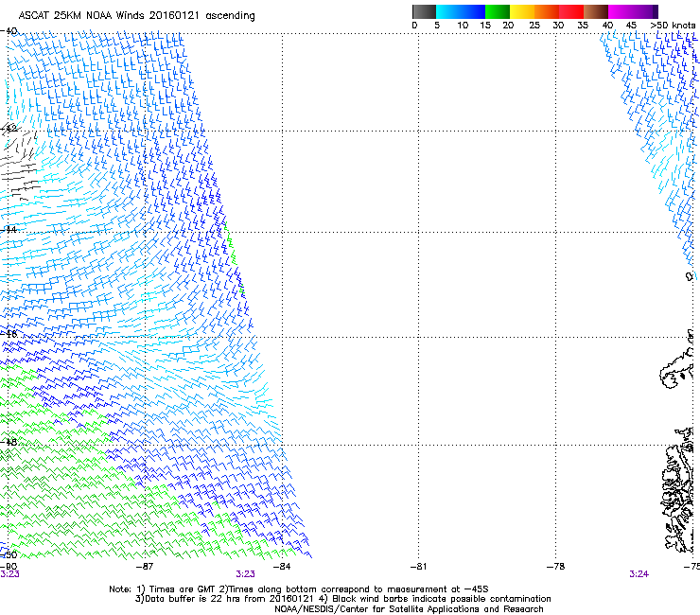Click the ">50 knots" legend label
The width and height of the screenshot is (700, 615).
673,26
